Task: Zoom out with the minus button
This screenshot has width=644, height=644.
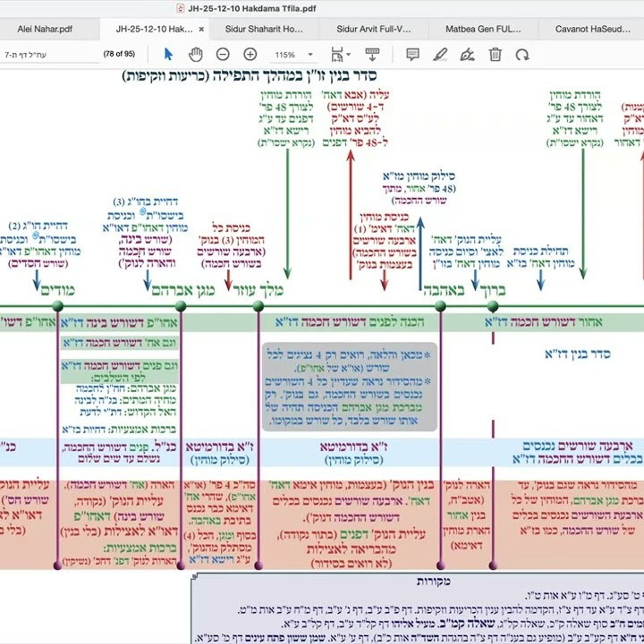Action: [x=223, y=54]
